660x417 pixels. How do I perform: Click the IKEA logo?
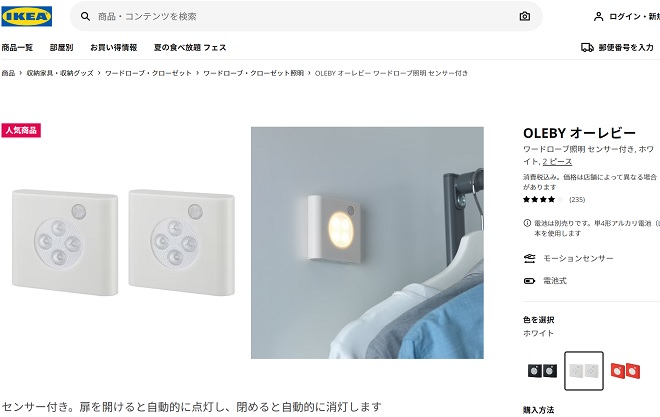[27, 16]
